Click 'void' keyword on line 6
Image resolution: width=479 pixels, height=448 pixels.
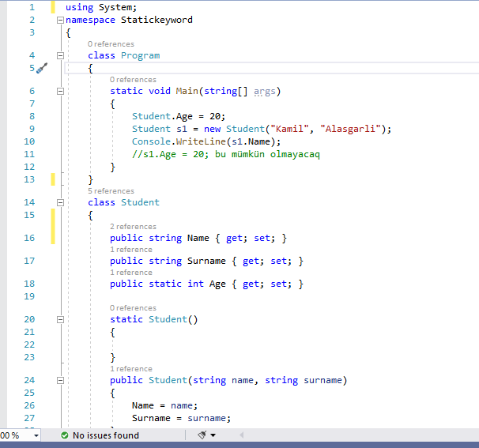point(160,91)
